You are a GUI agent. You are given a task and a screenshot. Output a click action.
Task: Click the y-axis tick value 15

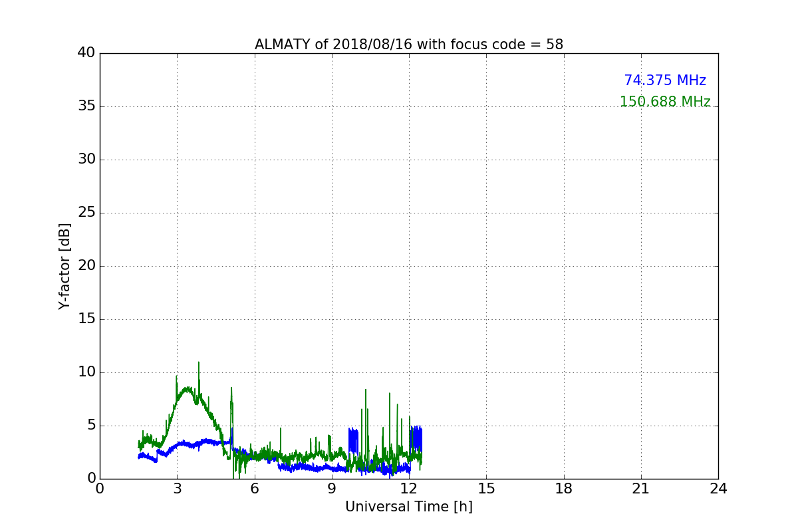tap(86, 319)
